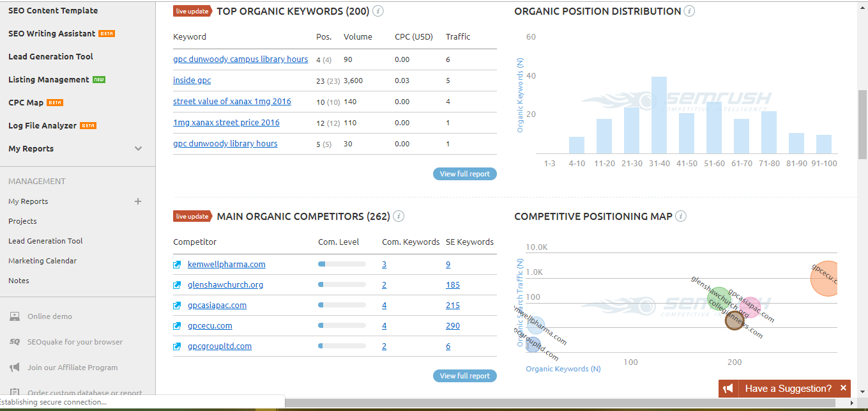868x411 pixels.
Task: Open the keyword link inside gpc
Action: point(192,80)
